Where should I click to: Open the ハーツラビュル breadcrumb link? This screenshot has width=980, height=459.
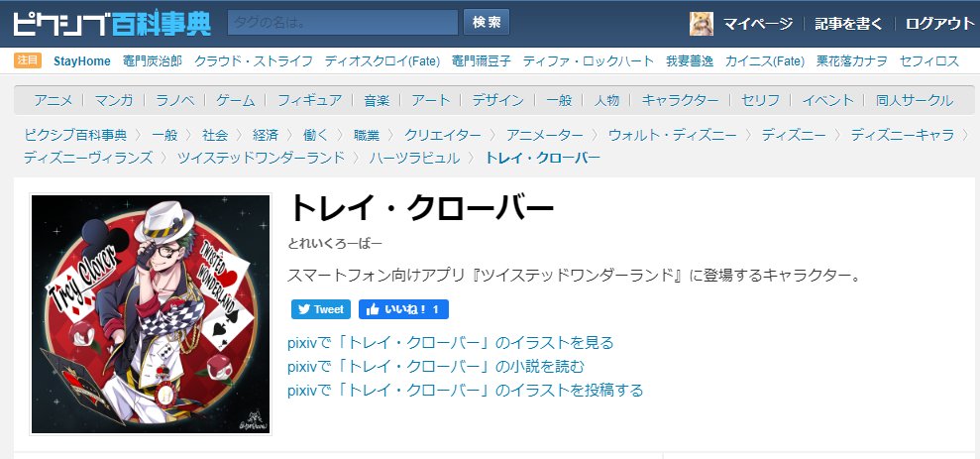[414, 158]
